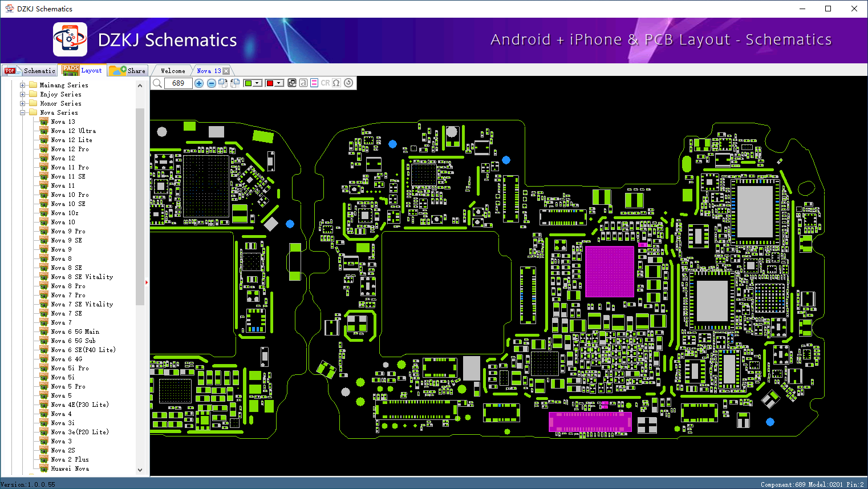Toggle the CR component labels icon
This screenshot has width=868, height=489.
[325, 83]
